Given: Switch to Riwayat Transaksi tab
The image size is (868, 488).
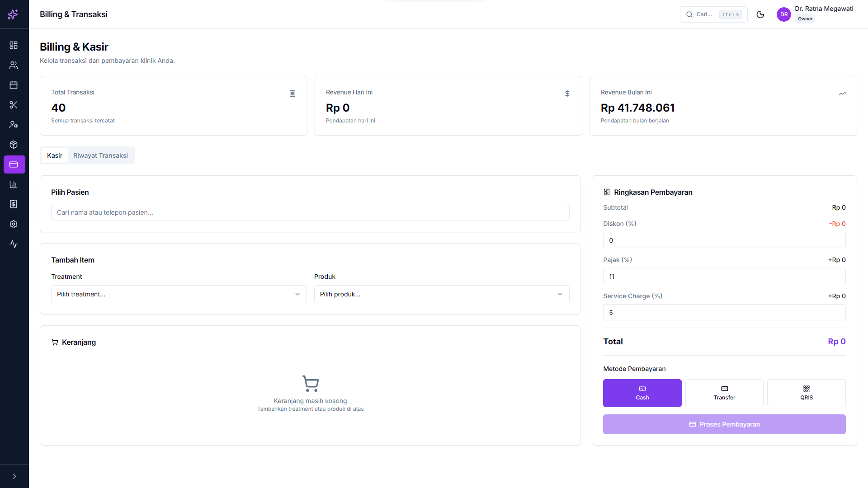Looking at the screenshot, I should point(100,155).
